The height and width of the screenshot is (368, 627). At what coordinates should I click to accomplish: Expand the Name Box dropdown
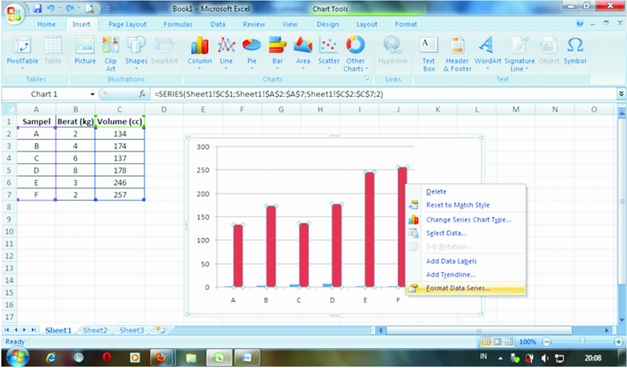pyautogui.click(x=92, y=94)
